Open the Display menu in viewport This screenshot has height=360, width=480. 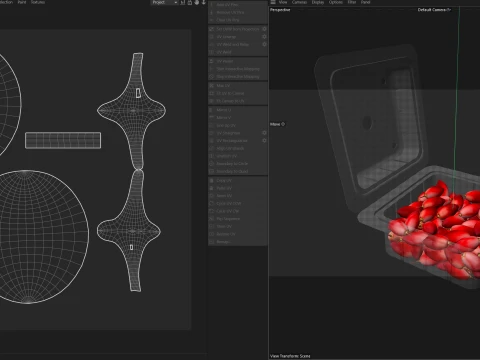click(318, 2)
